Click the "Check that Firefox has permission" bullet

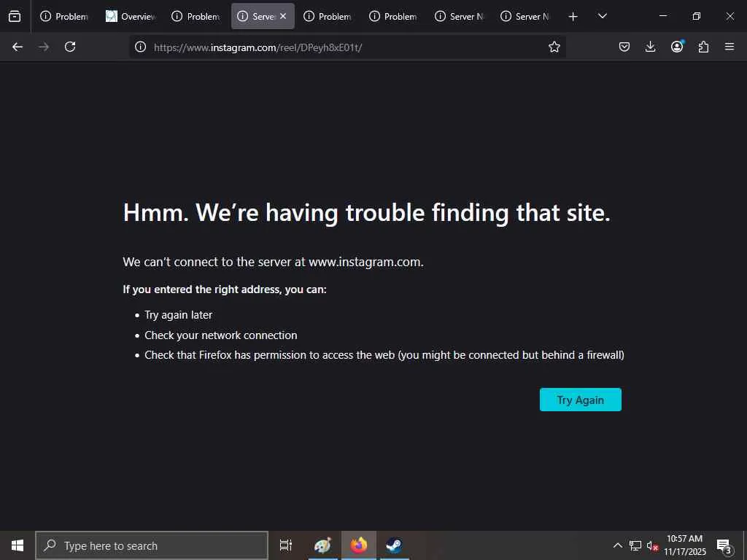coord(384,355)
